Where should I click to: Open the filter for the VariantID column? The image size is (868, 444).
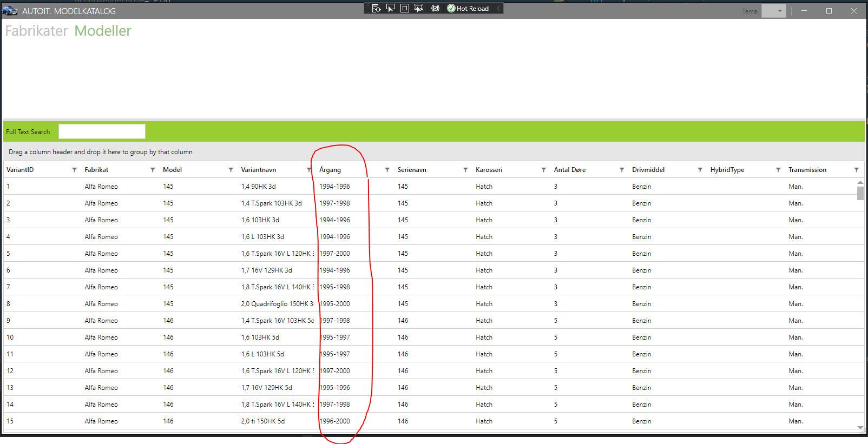[x=74, y=170]
